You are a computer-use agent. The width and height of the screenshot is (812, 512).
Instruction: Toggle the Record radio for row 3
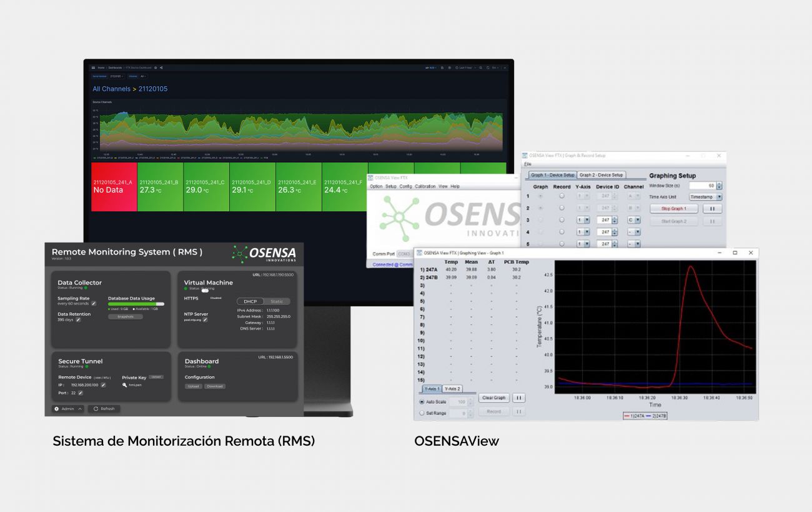pos(562,220)
